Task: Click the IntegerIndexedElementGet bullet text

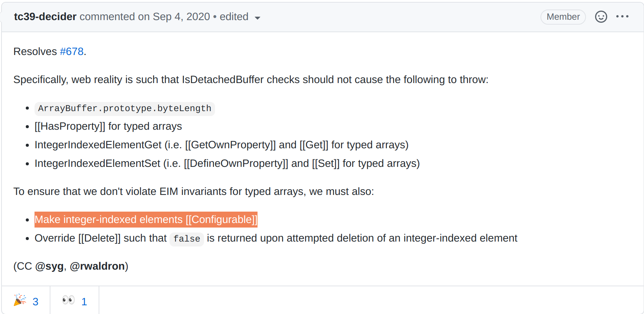Action: tap(221, 145)
